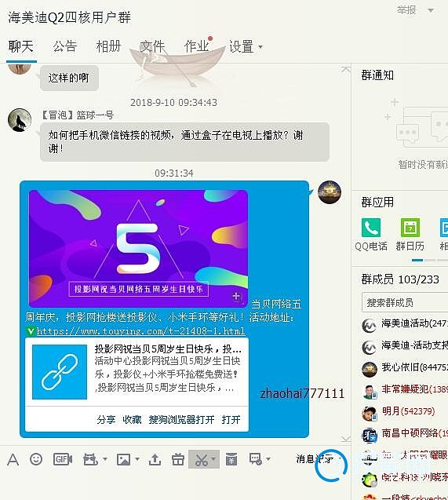Open the 文件 tab
The width and height of the screenshot is (448, 500).
(x=152, y=46)
